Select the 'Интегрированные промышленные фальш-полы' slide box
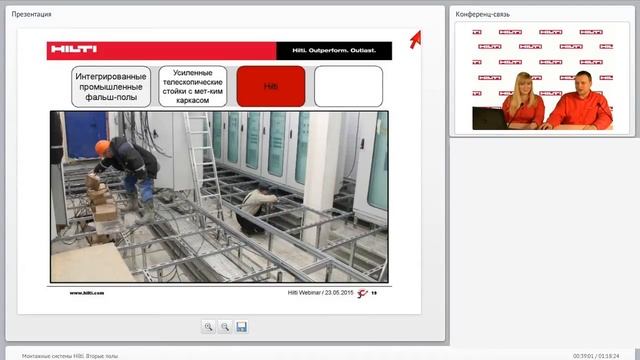Image resolution: width=640 pixels, height=360 pixels. click(111, 87)
